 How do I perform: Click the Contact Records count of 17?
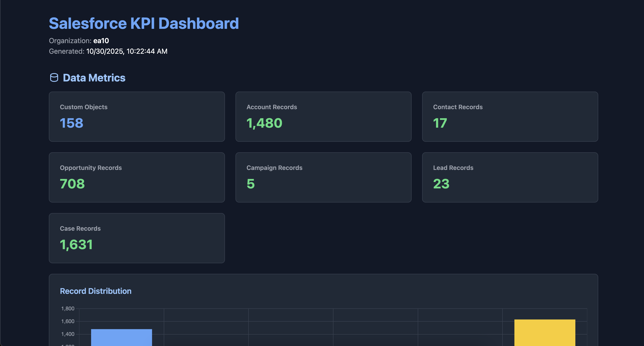(x=440, y=123)
